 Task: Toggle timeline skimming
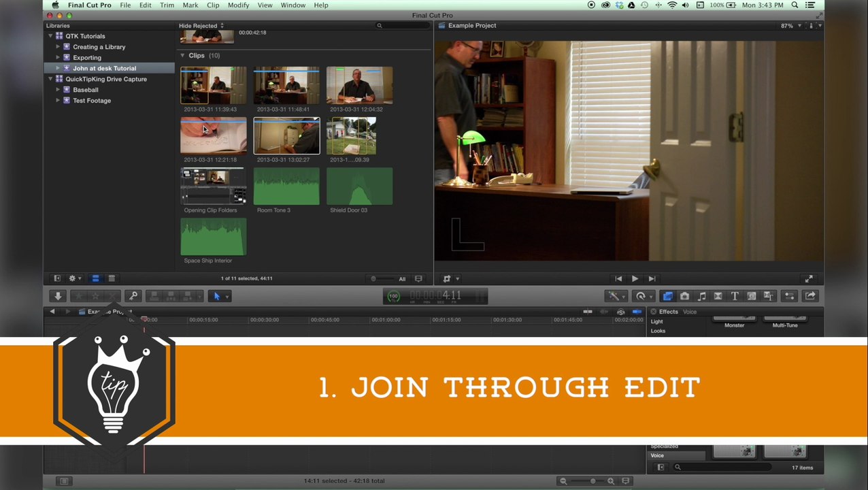pos(588,312)
